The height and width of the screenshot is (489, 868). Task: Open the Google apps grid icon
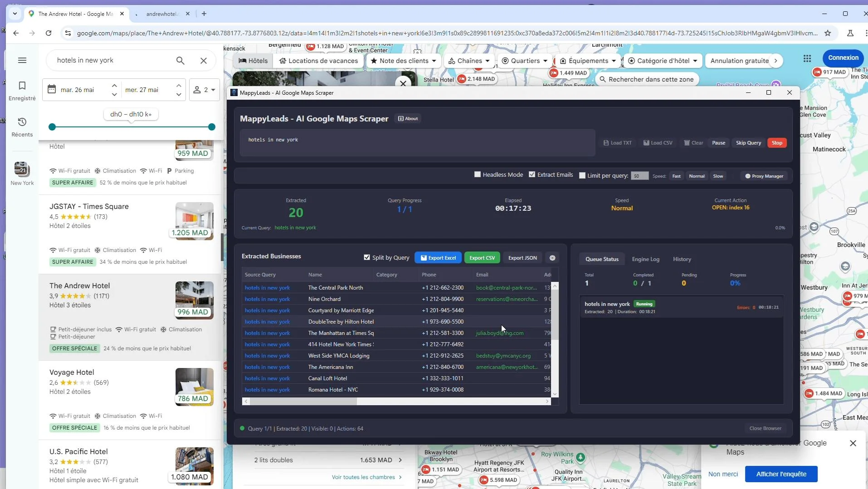807,58
